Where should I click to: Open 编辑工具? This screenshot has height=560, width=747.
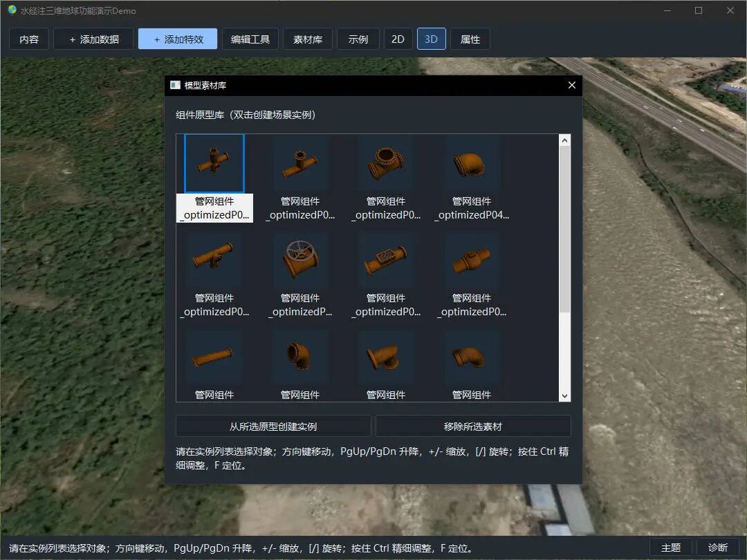point(250,39)
